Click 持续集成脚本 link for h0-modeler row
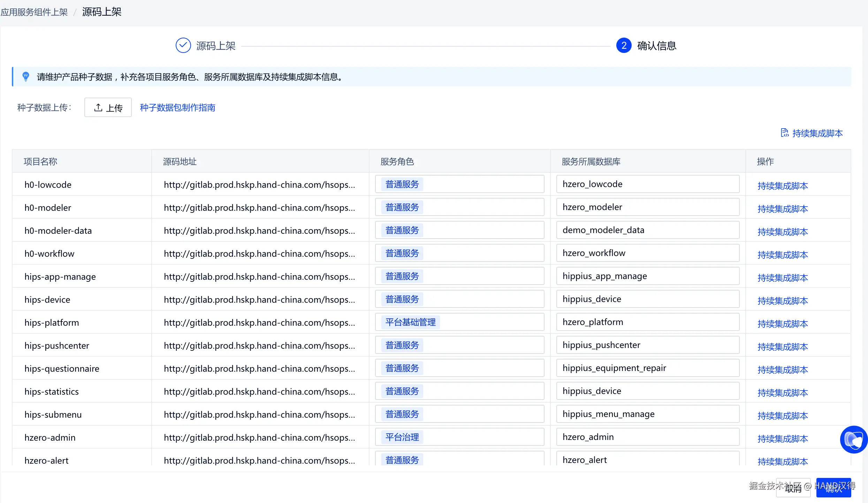868x503 pixels. pos(782,209)
